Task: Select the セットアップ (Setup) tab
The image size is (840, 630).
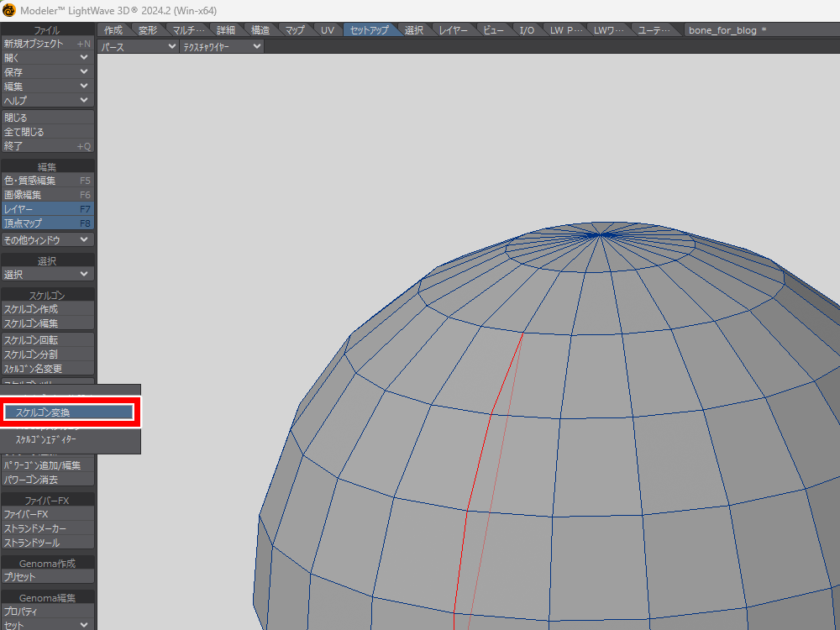Action: point(370,30)
